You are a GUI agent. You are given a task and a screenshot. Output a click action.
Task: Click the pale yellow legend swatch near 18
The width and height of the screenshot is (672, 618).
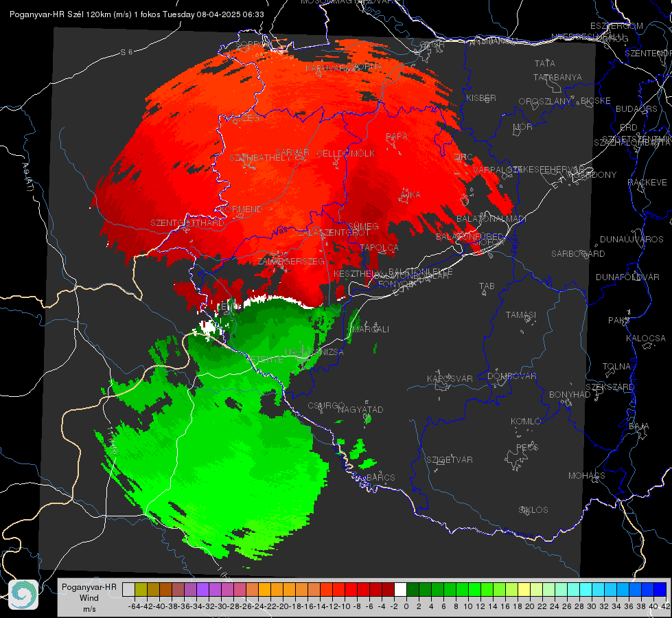(524, 589)
